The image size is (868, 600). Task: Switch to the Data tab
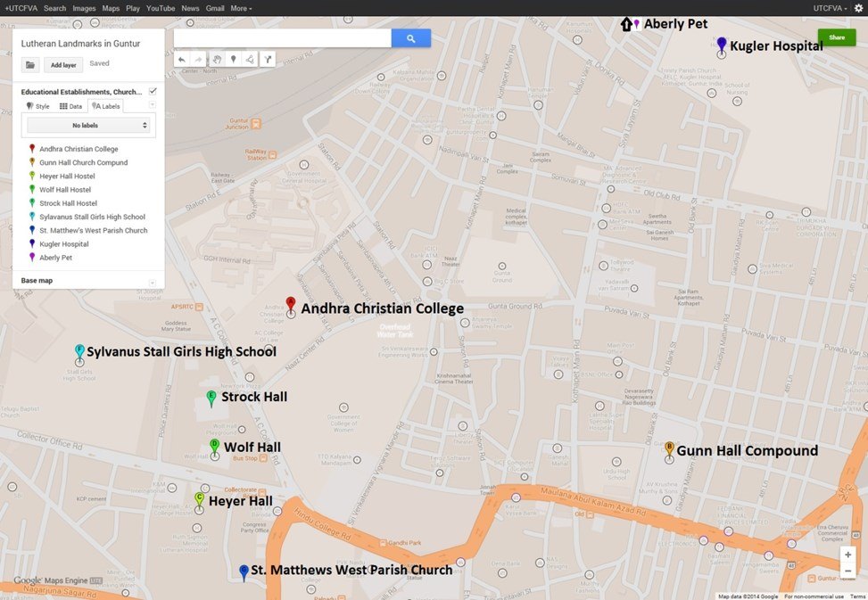point(70,106)
